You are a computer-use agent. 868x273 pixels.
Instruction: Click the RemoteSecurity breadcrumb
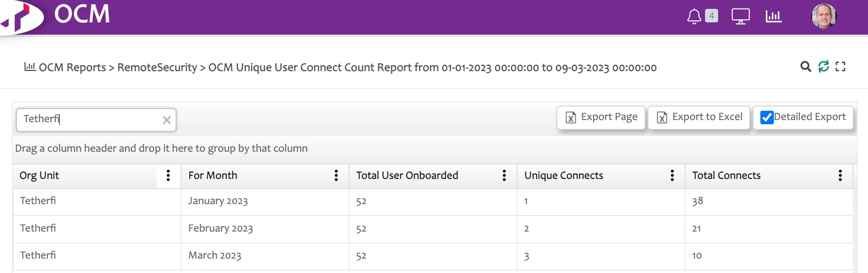click(157, 68)
